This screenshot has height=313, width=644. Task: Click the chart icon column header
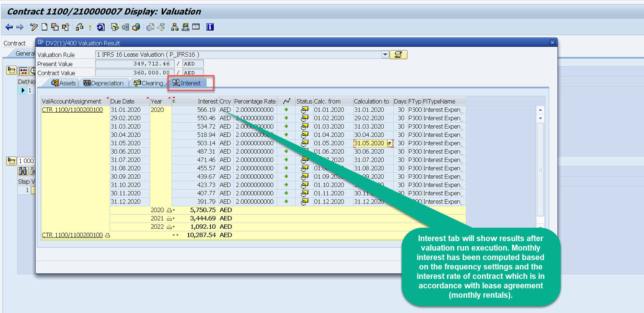coord(286,102)
